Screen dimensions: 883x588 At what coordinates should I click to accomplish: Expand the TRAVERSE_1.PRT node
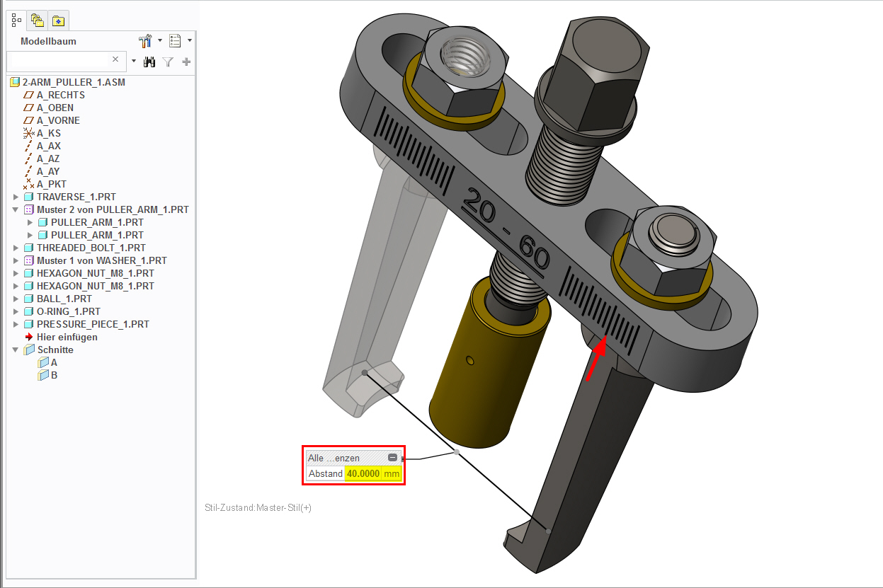pyautogui.click(x=16, y=197)
